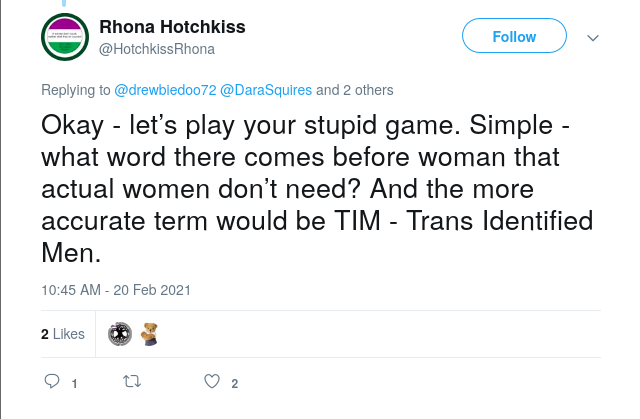Expand the tweet options chevron menu
The width and height of the screenshot is (640, 419).
coord(592,37)
